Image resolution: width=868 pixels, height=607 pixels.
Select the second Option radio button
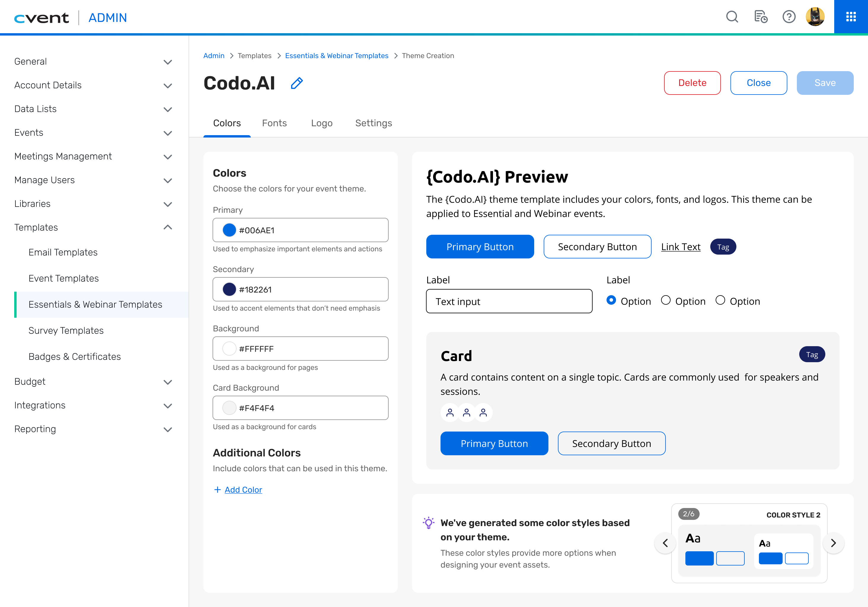point(666,300)
